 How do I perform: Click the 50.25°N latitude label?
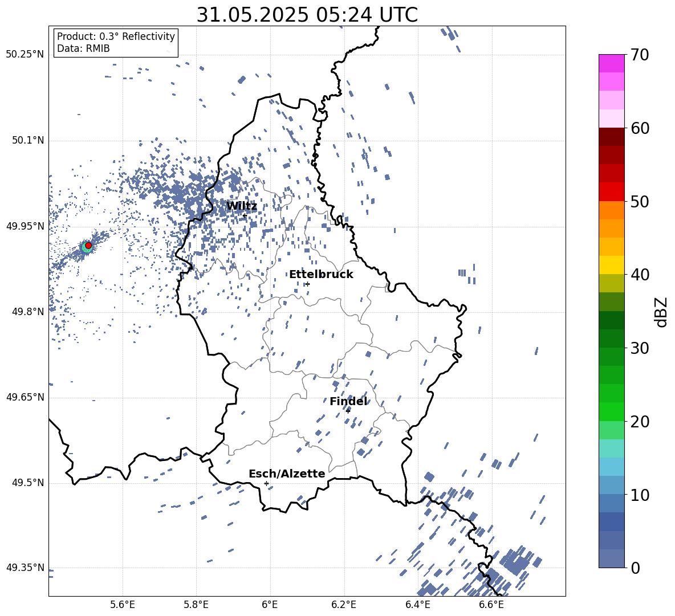pyautogui.click(x=25, y=55)
